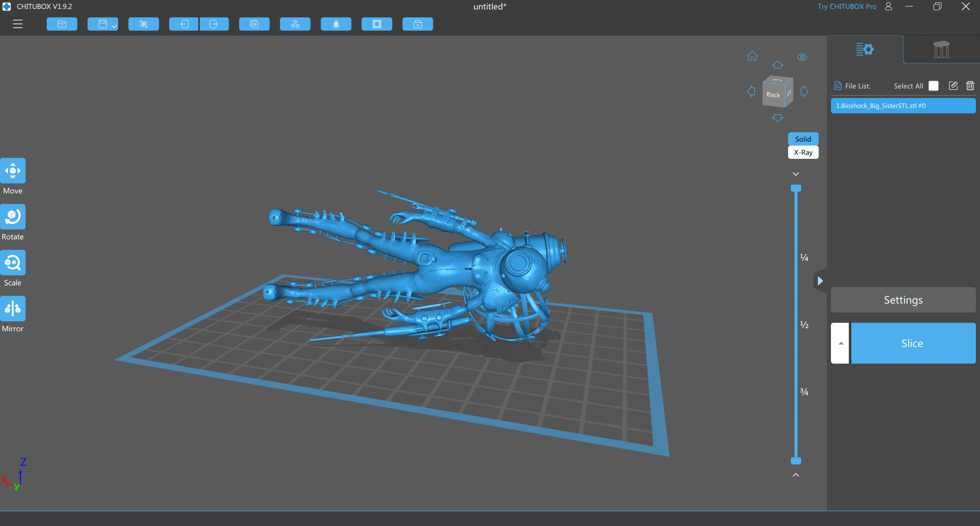The width and height of the screenshot is (980, 526).
Task: Click the auto layout cubes icon
Action: (295, 24)
